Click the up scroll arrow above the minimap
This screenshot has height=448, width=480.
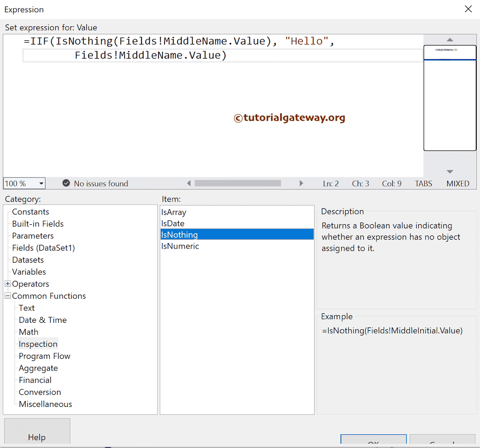point(450,39)
